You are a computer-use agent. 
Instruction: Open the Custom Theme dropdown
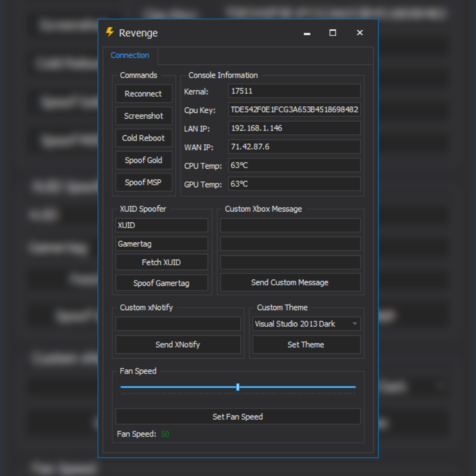tap(306, 324)
